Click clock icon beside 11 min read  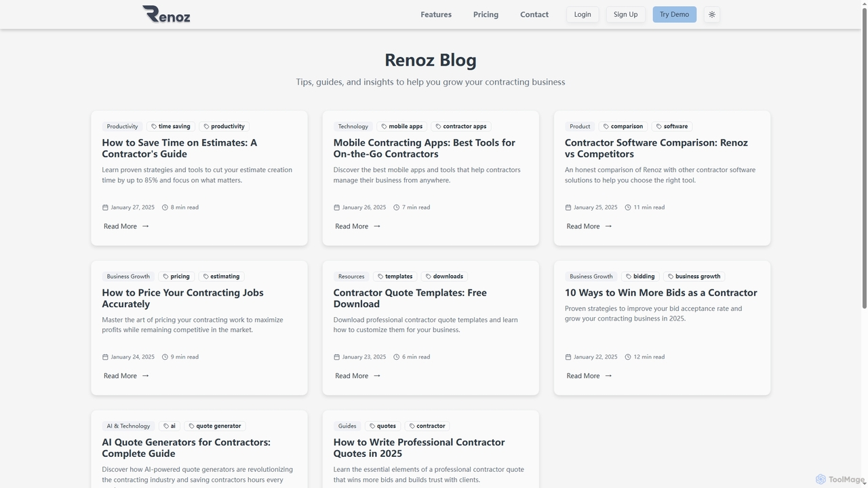coord(628,207)
